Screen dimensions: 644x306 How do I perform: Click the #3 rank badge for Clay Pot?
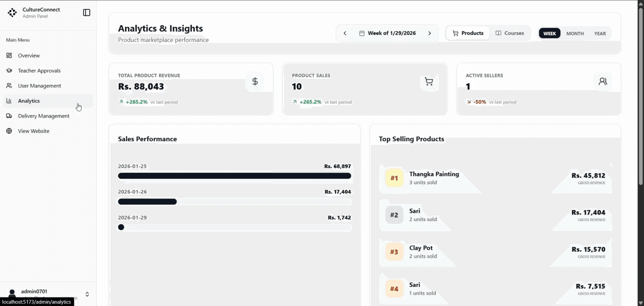[x=394, y=252]
